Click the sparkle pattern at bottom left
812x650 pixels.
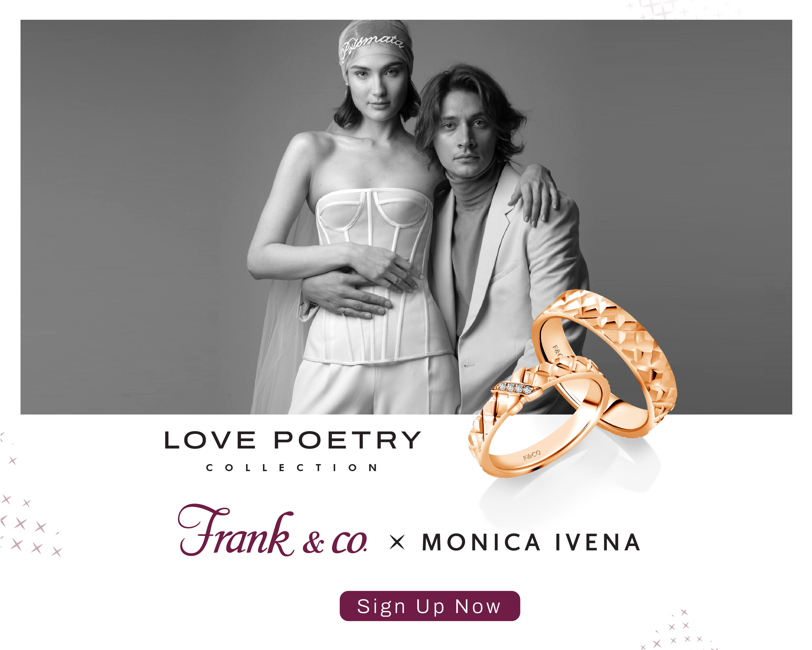point(30,526)
